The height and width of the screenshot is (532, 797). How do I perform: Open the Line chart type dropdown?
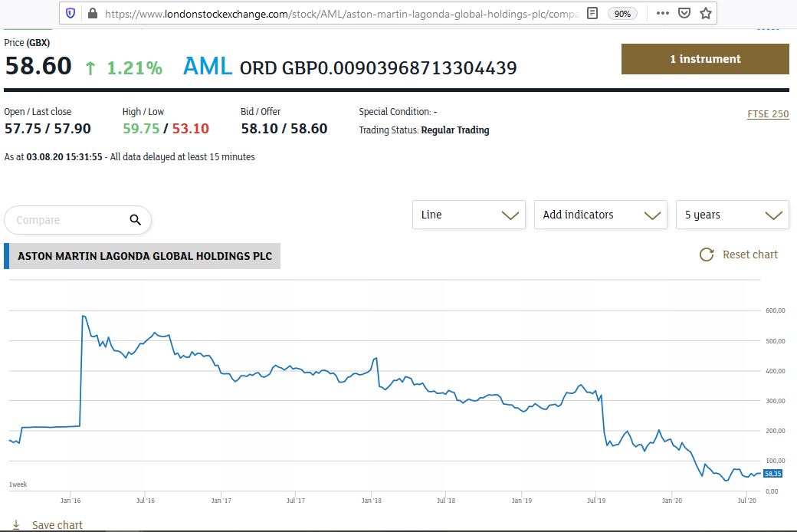(x=468, y=215)
